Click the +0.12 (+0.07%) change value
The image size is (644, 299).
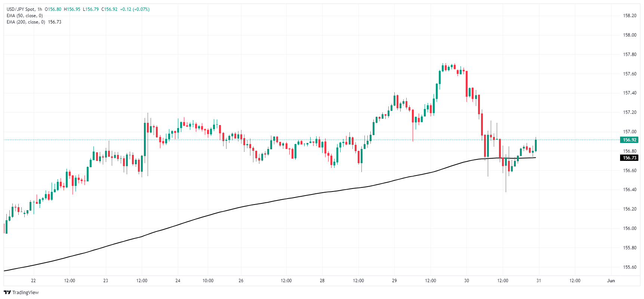135,9
